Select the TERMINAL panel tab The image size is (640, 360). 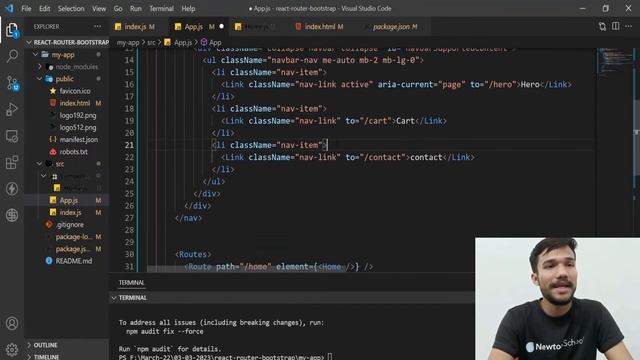(131, 282)
